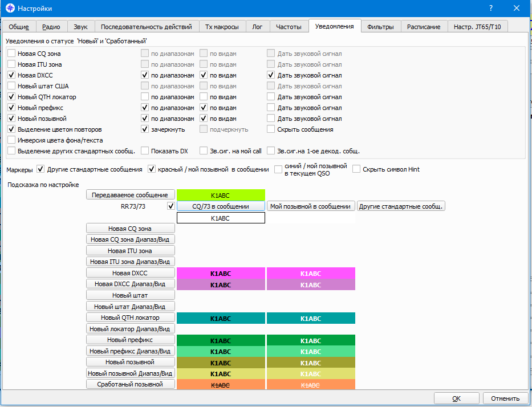Open the Настр. JT65/T10 tab

pyautogui.click(x=477, y=26)
